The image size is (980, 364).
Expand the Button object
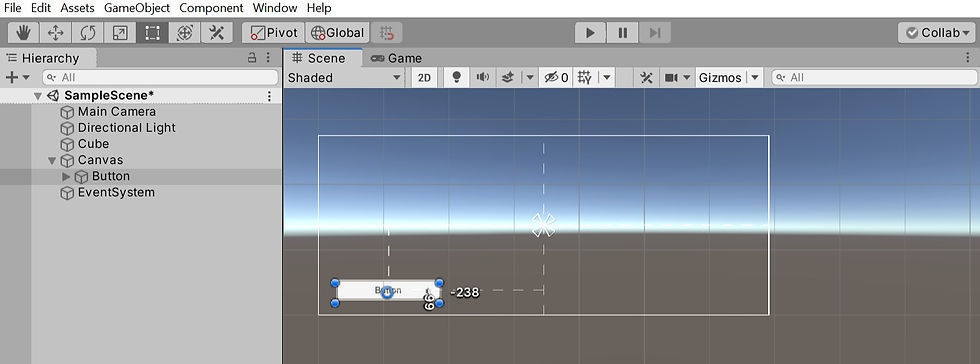(x=66, y=176)
